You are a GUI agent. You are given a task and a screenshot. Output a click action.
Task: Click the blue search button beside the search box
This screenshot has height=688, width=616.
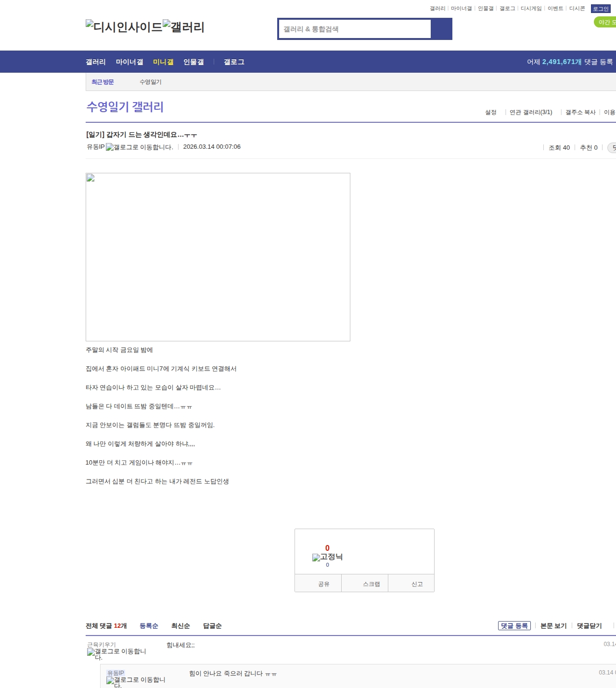coord(442,29)
